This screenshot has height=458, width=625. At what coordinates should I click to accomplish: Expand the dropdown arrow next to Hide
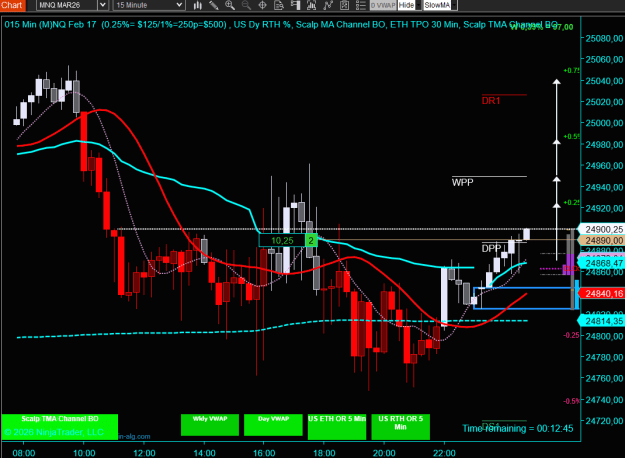click(x=418, y=5)
